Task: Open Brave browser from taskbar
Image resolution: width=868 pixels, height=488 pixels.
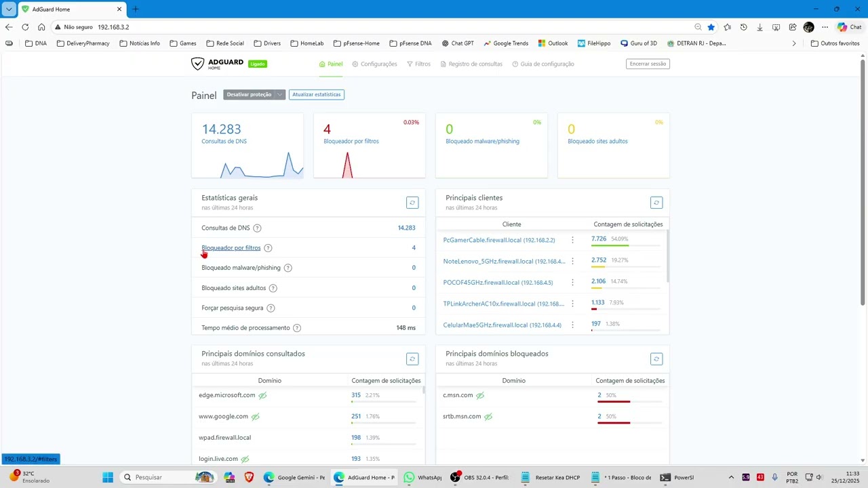Action: (249, 477)
